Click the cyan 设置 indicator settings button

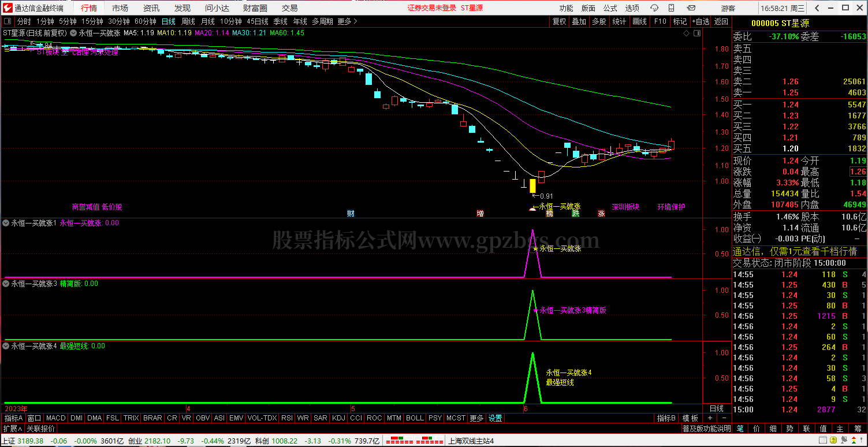tap(495, 418)
